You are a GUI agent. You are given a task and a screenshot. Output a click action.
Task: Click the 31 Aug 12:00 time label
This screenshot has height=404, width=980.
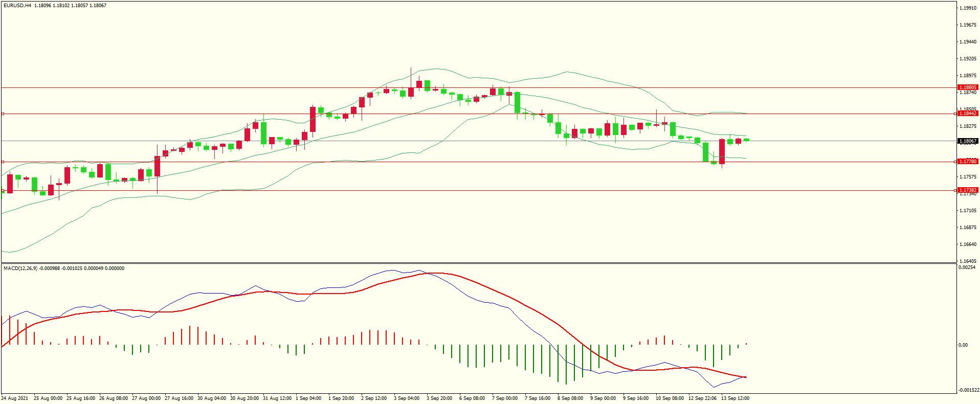277,398
